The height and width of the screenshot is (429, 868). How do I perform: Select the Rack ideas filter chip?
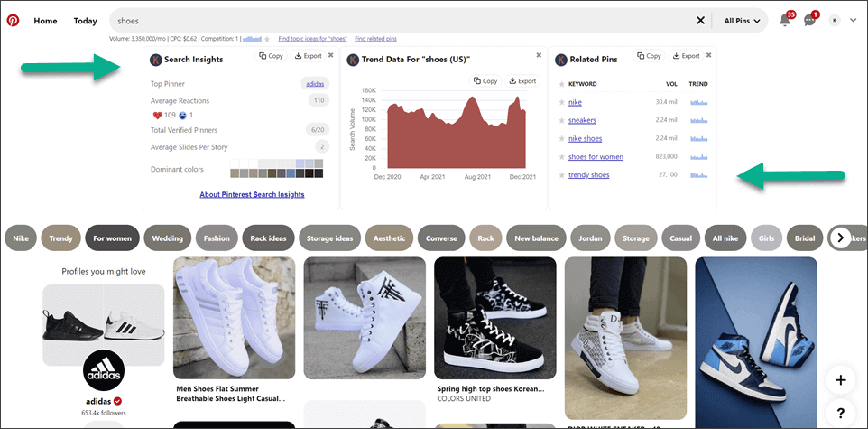point(269,238)
